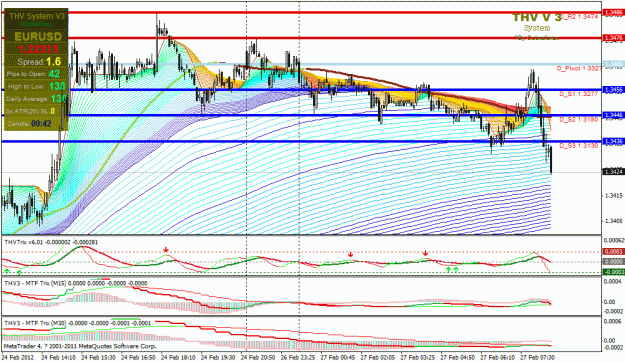Click the 24 Feb 19:30 time label
The width and height of the screenshot is (625, 362).
coord(218,358)
